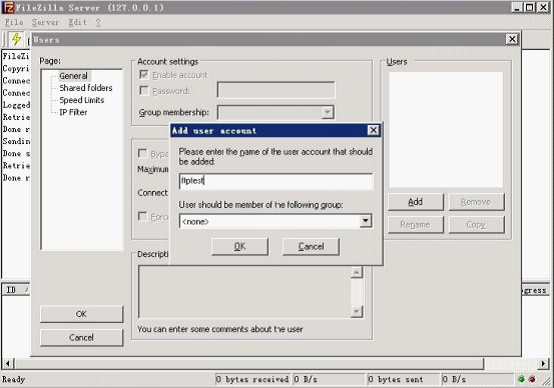Click the description box scroll up arrow
This screenshot has width=554, height=388.
pos(356,272)
